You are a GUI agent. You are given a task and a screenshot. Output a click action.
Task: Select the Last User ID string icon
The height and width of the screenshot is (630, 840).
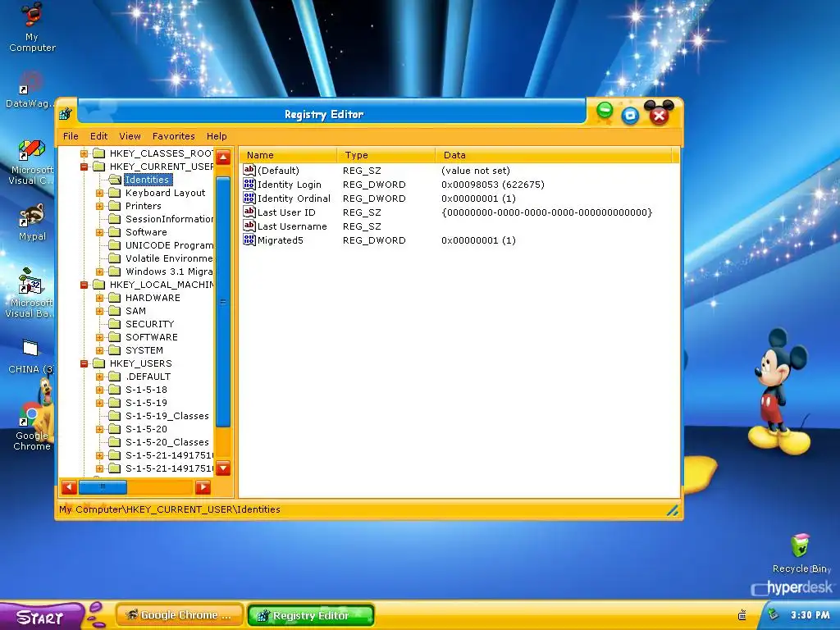[x=249, y=212]
